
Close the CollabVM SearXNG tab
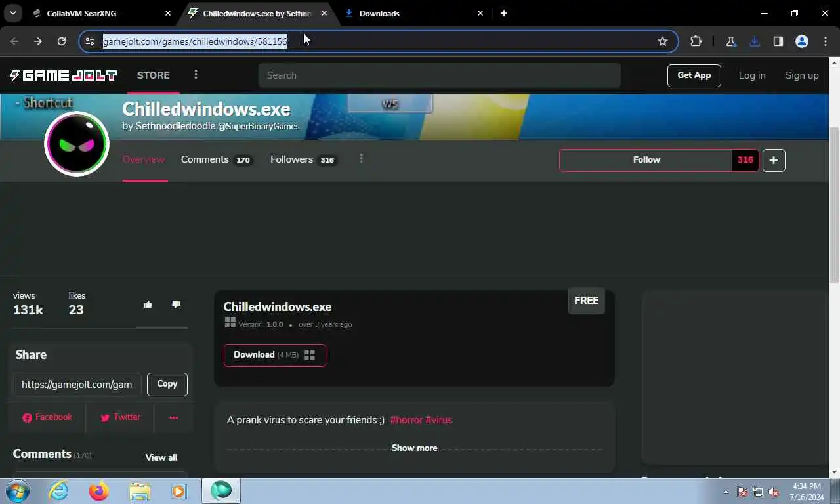168,13
